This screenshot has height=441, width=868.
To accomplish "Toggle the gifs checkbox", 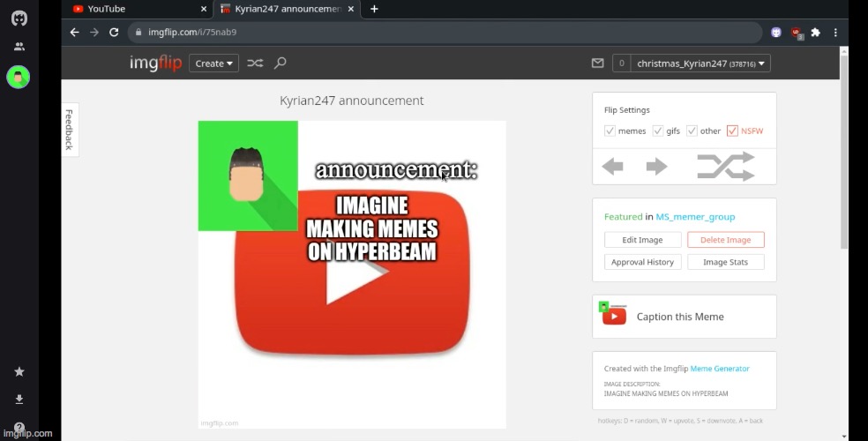I will pyautogui.click(x=658, y=131).
